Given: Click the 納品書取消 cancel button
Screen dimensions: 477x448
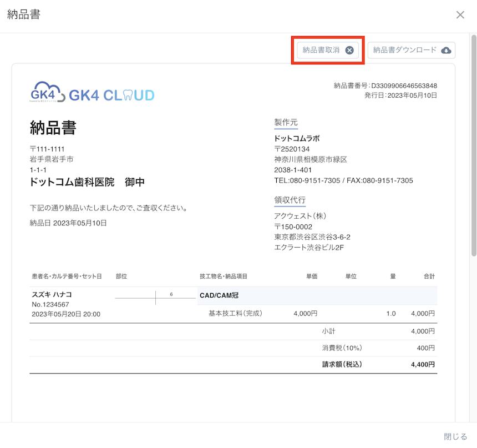Looking at the screenshot, I should 328,51.
